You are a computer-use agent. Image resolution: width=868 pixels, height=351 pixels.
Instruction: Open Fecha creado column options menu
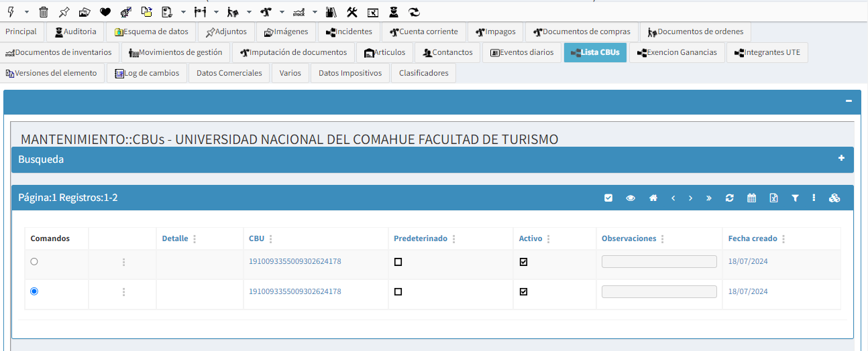pos(783,238)
